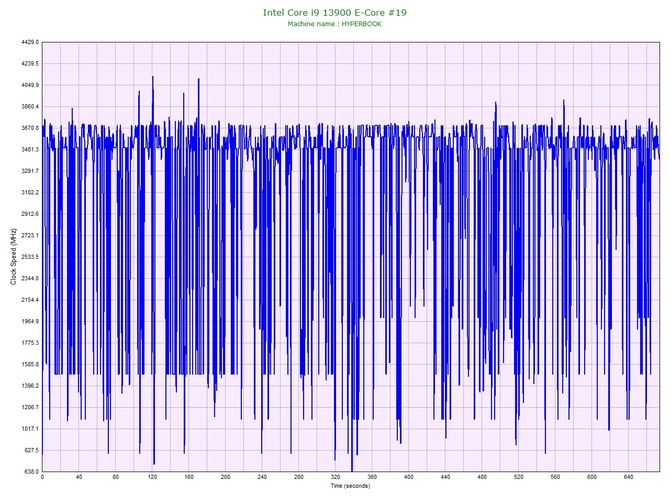The image size is (670, 503).
Task: Click the 160 tick on time axis
Action: [x=188, y=477]
